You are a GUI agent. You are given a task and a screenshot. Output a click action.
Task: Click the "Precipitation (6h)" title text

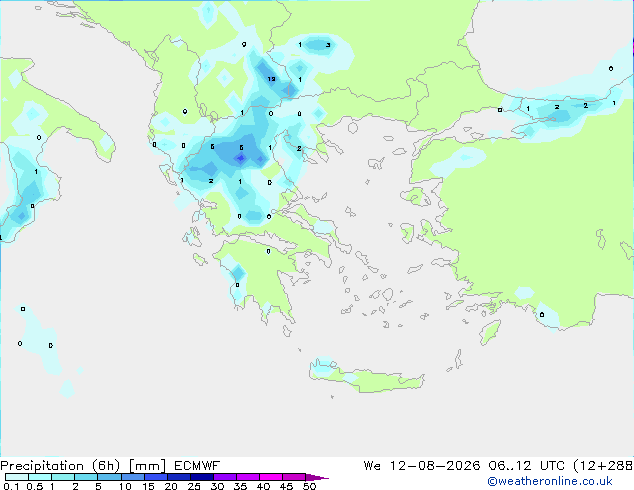[60, 466]
